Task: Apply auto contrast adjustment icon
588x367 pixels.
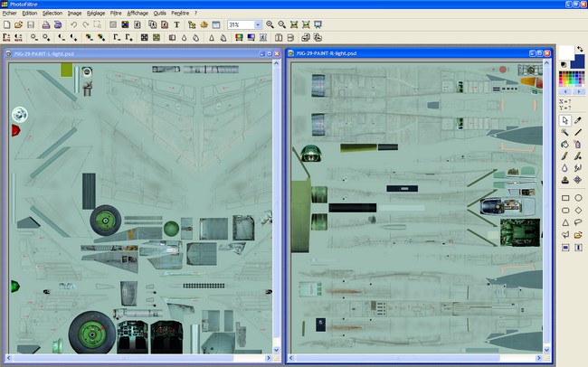Action: [x=18, y=37]
